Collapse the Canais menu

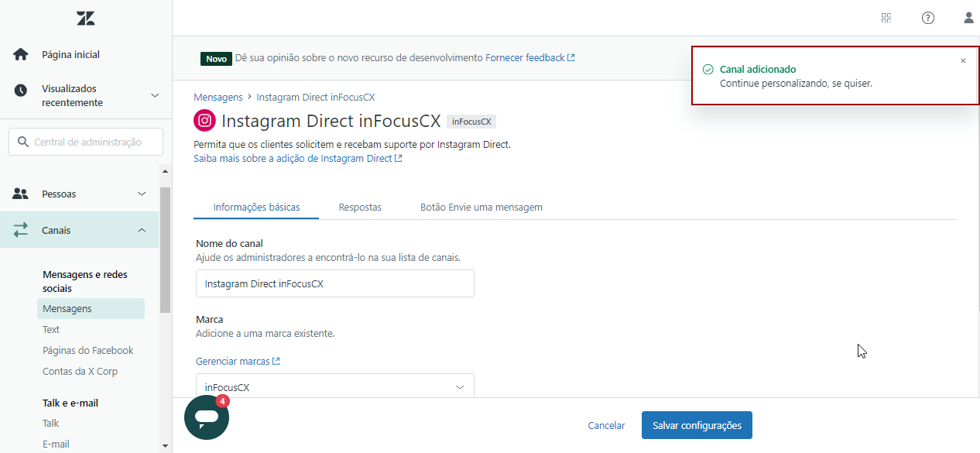click(142, 230)
